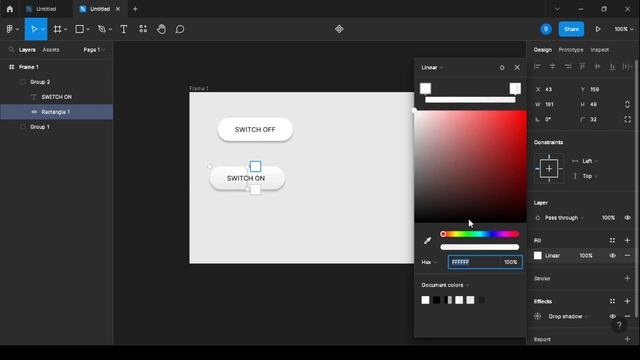640x360 pixels.
Task: Go to the home screen
Action: pyautogui.click(x=10, y=9)
